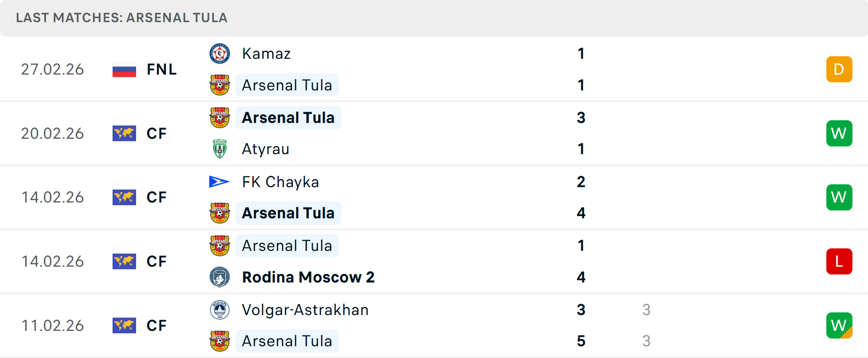Select the Arsenal Tula logo next to Kamaz
The width and height of the screenshot is (868, 358).
(220, 85)
